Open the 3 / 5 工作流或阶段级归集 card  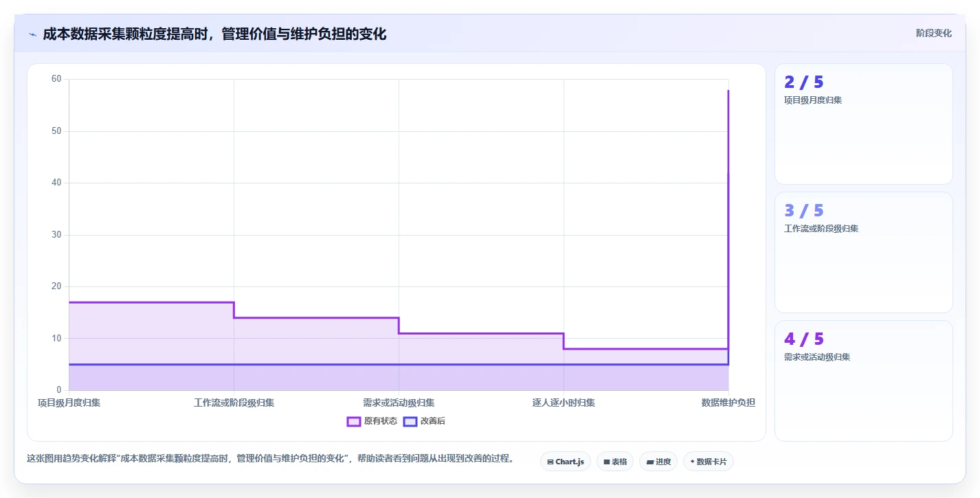click(864, 252)
